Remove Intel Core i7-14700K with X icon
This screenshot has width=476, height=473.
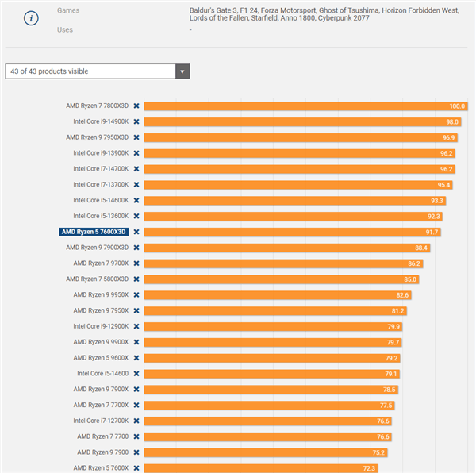click(136, 169)
